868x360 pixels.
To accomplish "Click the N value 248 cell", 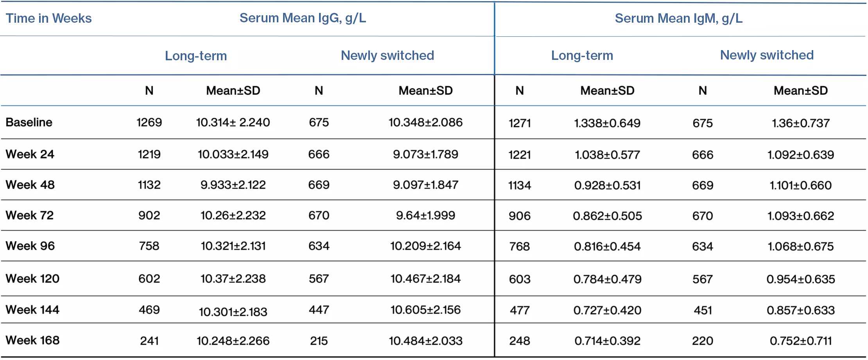I will pyautogui.click(x=519, y=341).
